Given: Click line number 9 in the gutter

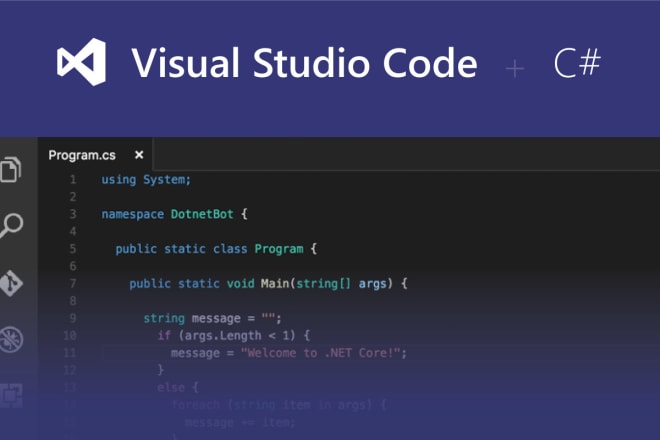Looking at the screenshot, I should pyautogui.click(x=73, y=318).
